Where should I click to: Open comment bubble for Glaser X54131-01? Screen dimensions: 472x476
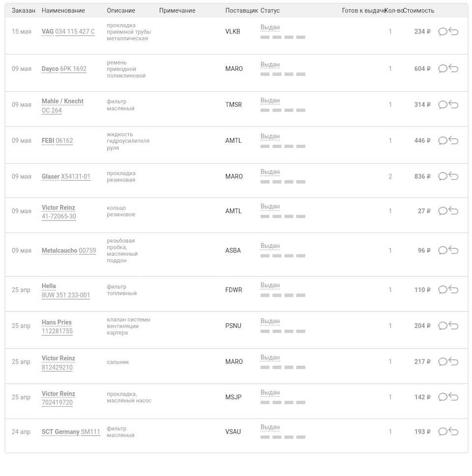click(x=442, y=177)
